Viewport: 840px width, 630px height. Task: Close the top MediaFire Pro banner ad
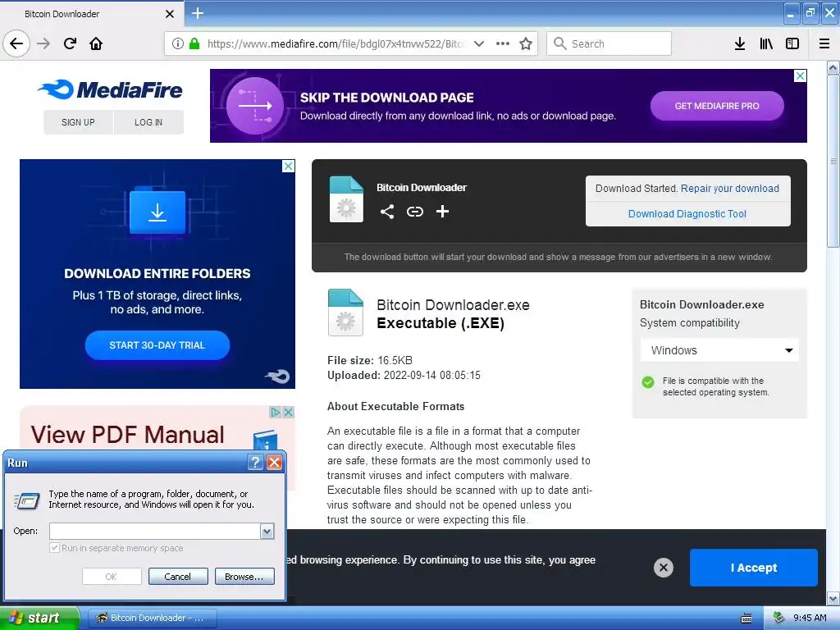[800, 75]
